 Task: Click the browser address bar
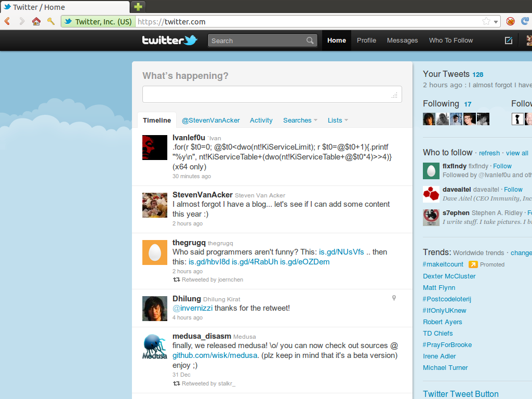pos(308,22)
